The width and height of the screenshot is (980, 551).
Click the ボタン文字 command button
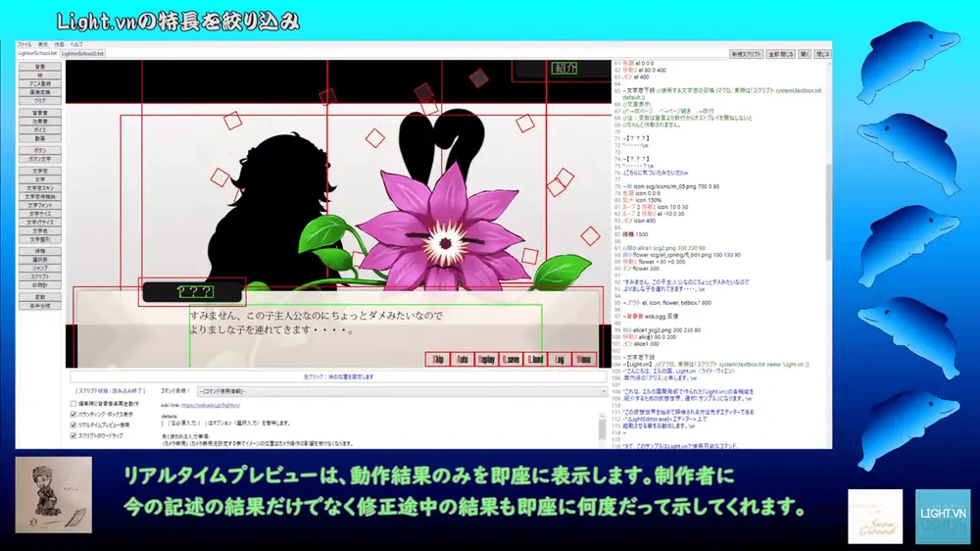[40, 159]
